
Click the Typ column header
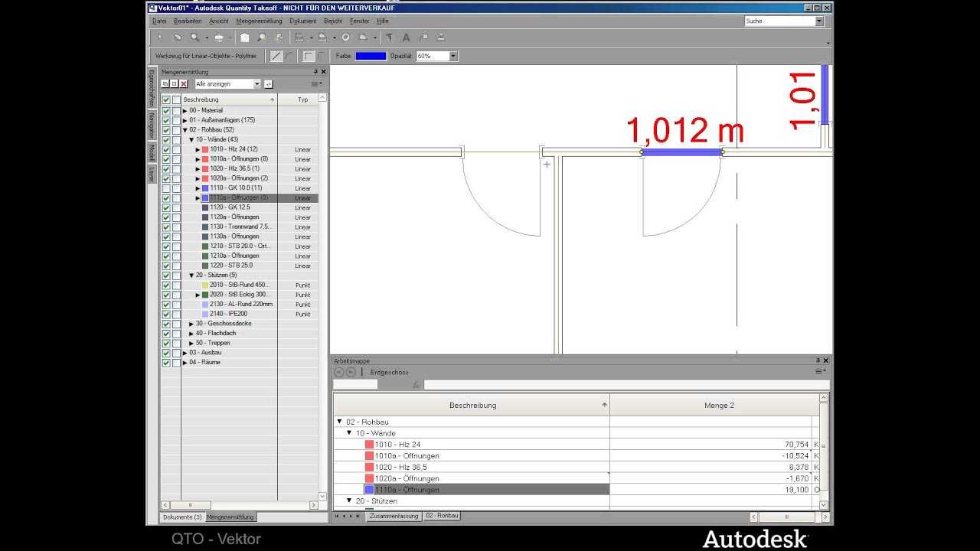[x=302, y=99]
